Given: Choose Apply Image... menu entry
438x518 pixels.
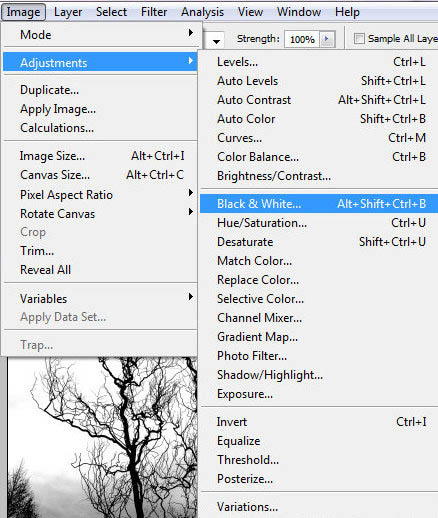Looking at the screenshot, I should coord(100,109).
